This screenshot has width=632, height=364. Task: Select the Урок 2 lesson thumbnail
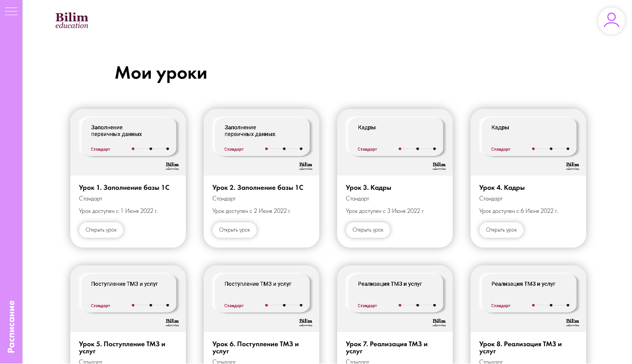[262, 142]
